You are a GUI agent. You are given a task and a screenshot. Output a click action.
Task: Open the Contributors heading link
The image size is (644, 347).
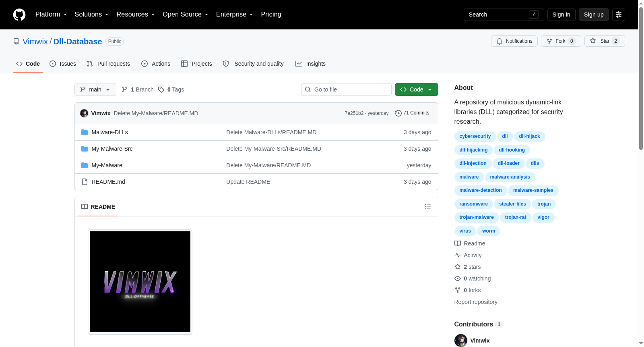[479, 324]
